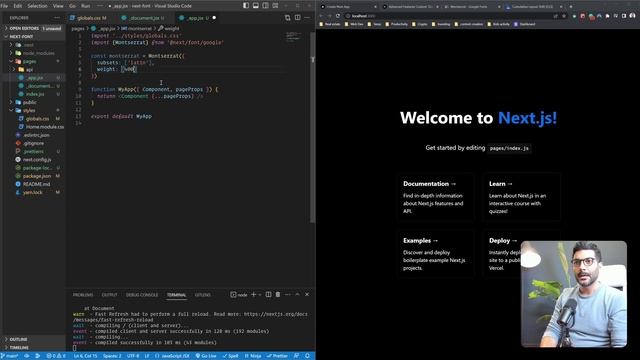Screen dimensions: 640x360
Task: Show hidden menus with the ellipsis
Action: (x=100, y=6)
